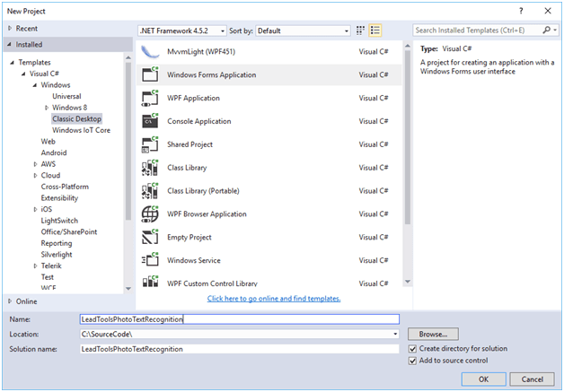Select the LightSwitch category
Screen dimensions: 564x392
(59, 221)
